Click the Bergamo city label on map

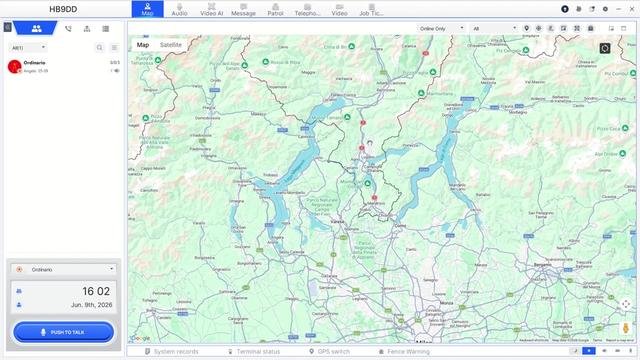(543, 264)
